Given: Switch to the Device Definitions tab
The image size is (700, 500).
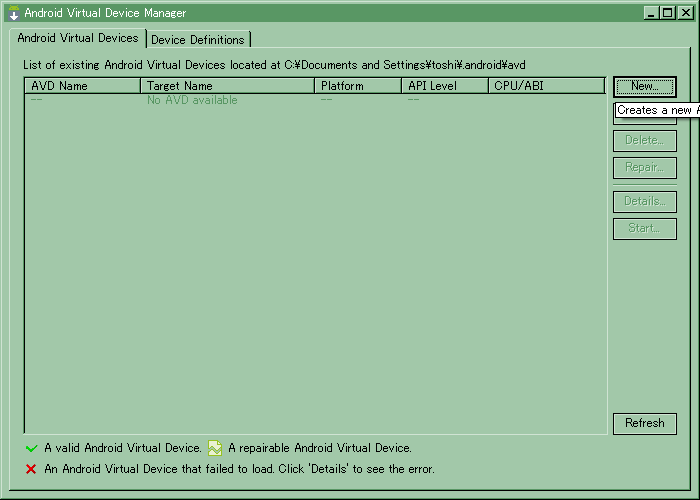Looking at the screenshot, I should [198, 40].
